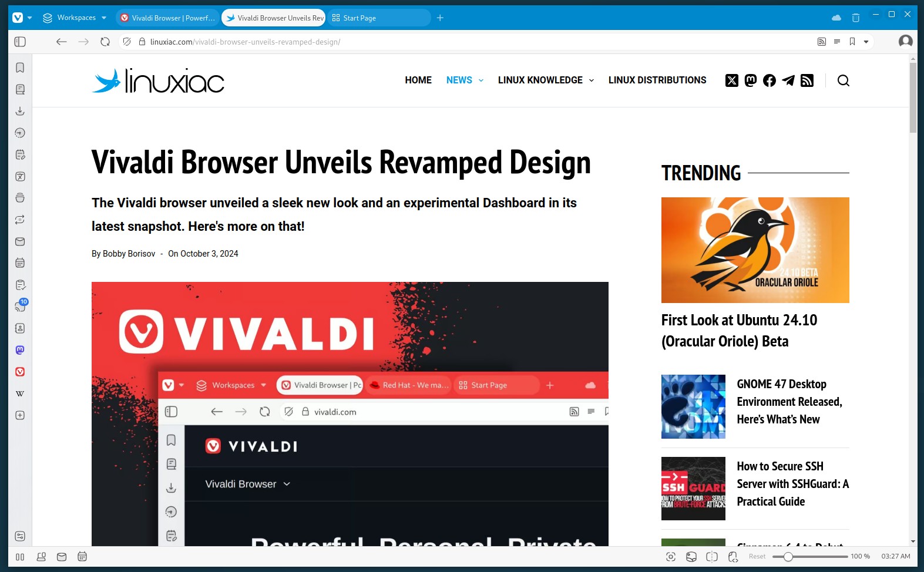The width and height of the screenshot is (924, 572).
Task: Open page actions in status bar
Action: [733, 557]
